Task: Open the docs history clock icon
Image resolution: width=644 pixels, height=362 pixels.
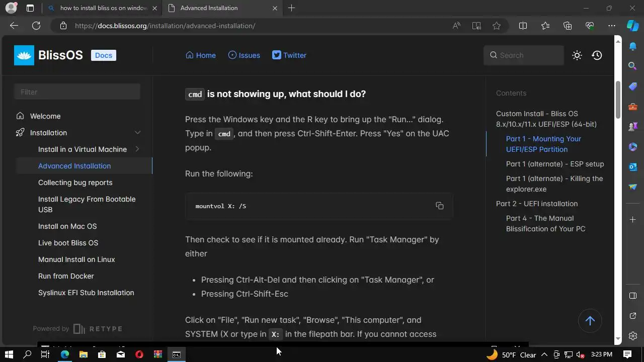Action: point(597,55)
